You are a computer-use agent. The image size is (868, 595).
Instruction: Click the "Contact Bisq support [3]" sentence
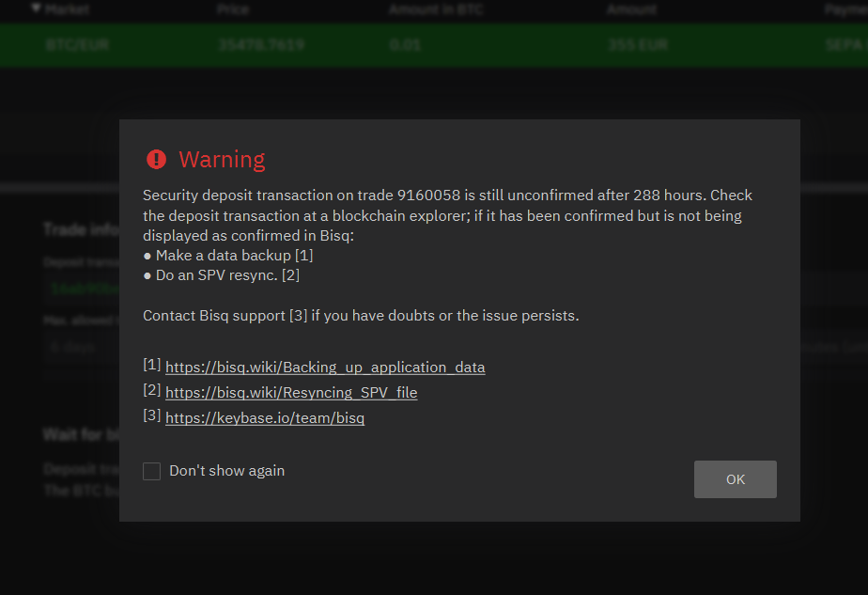pyautogui.click(x=361, y=316)
